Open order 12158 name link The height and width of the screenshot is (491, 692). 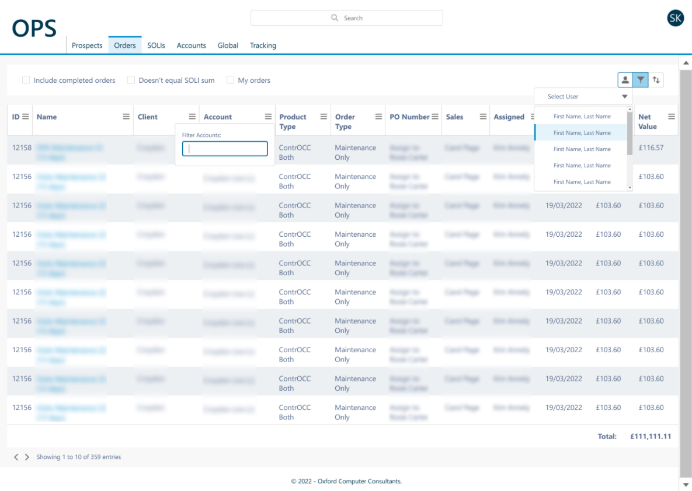coord(70,152)
